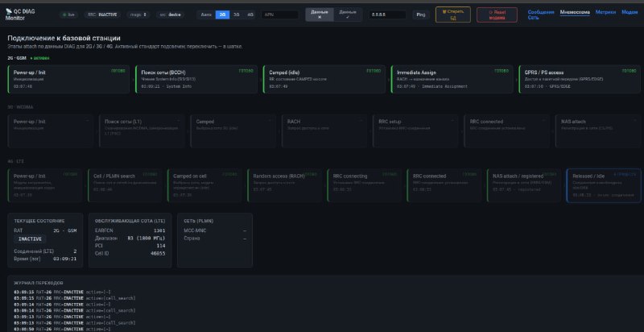This screenshot has width=644, height=332.
Task: Click the live status indicator pill
Action: coord(68,15)
